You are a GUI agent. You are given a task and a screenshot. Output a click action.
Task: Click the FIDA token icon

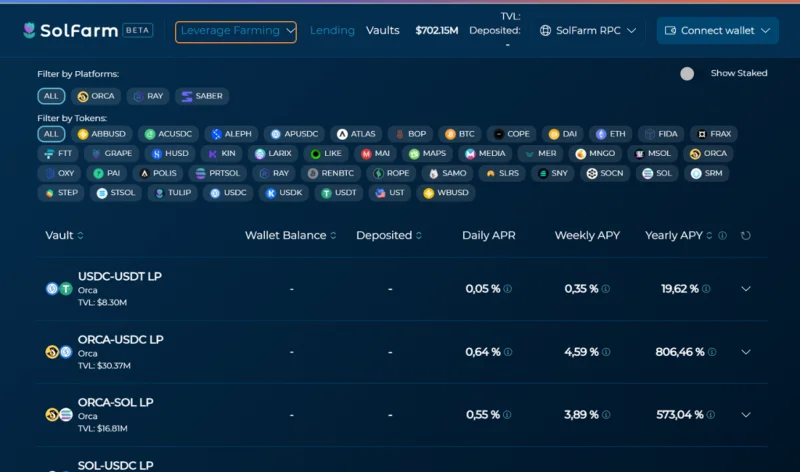click(x=649, y=134)
